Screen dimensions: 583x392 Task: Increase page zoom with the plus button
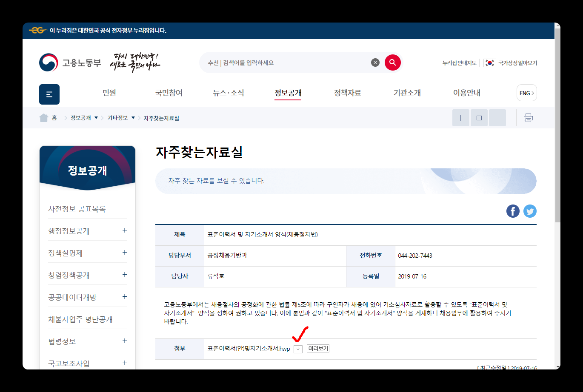click(x=460, y=118)
